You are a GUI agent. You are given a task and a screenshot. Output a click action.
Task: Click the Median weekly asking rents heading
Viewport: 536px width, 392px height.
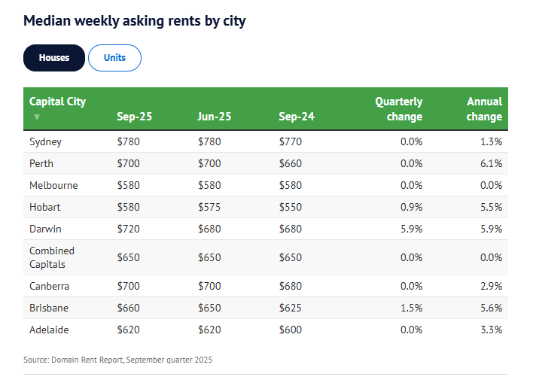click(135, 20)
